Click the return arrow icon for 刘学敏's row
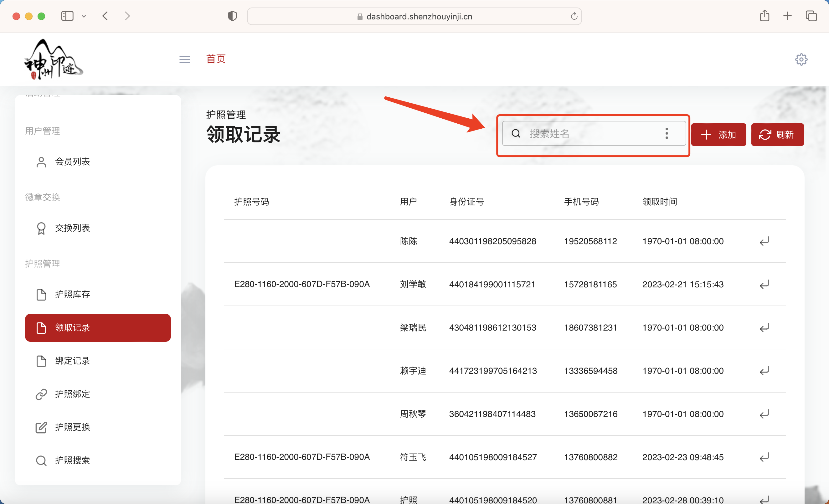829x504 pixels. click(x=764, y=284)
